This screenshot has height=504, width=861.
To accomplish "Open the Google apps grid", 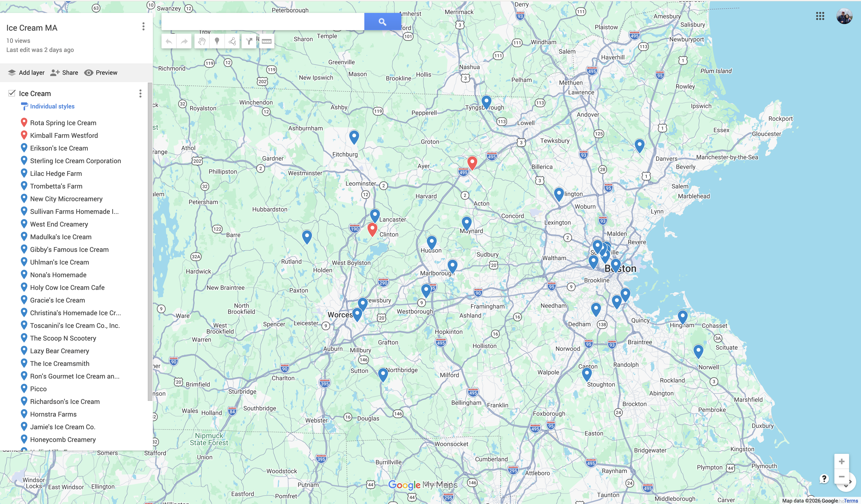I will 820,16.
